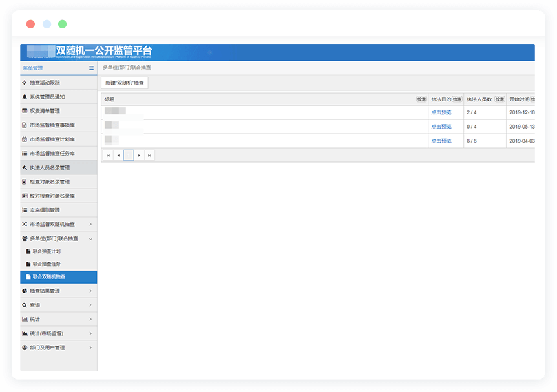Click the 新建"双随机"抽查 button
This screenshot has height=392, width=557.
pos(125,83)
